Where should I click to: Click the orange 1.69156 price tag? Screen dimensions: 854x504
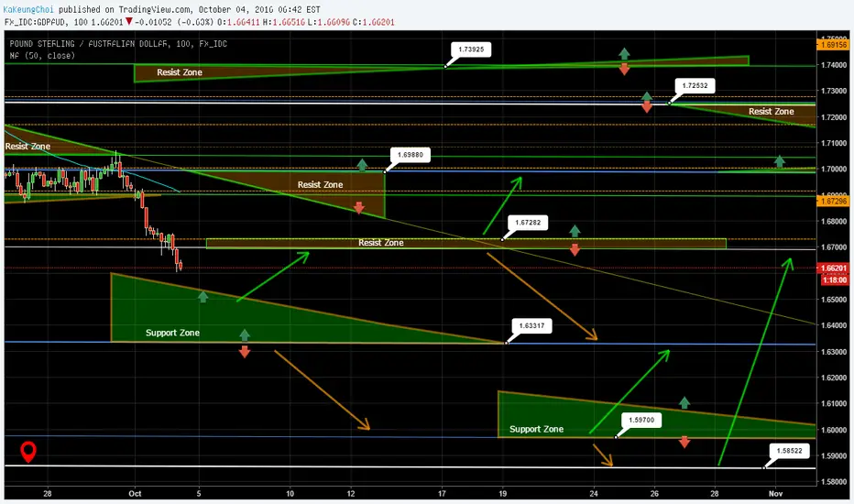(833, 45)
